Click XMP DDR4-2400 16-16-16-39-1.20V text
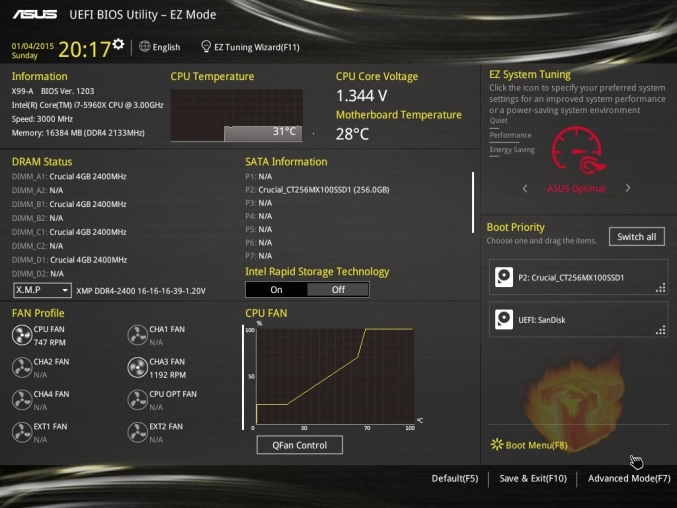Screen dimensions: 677x508 coord(141,291)
